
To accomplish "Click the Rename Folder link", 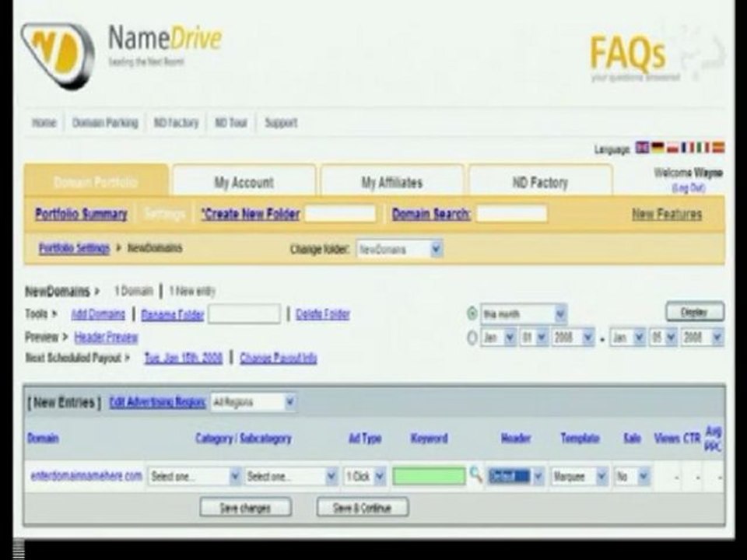I will (173, 314).
